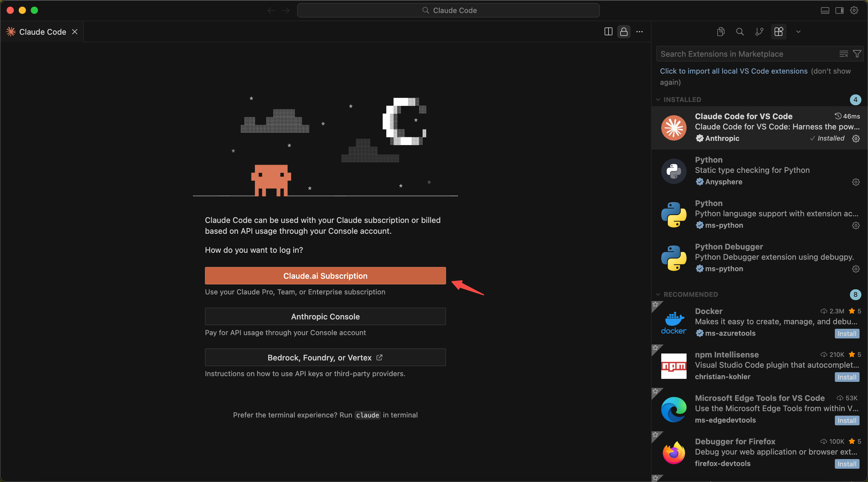Open the editor More Actions ellipsis menu
Viewport: 868px width, 482px height.
(x=640, y=32)
